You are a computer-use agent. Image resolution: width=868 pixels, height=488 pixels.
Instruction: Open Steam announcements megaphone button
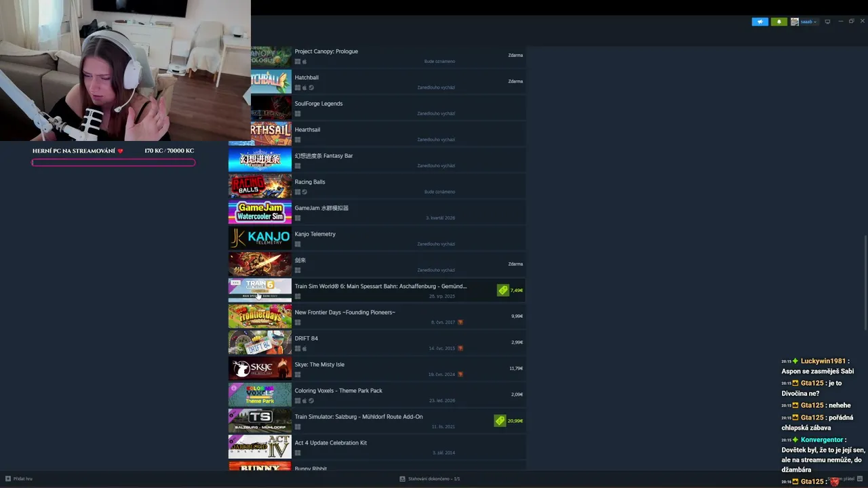[759, 22]
